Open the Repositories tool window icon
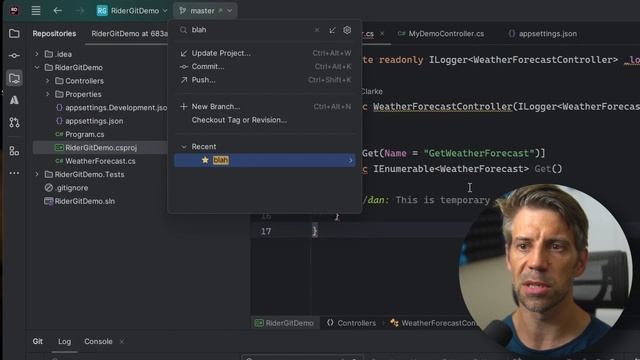This screenshot has height=360, width=640. 14,78
